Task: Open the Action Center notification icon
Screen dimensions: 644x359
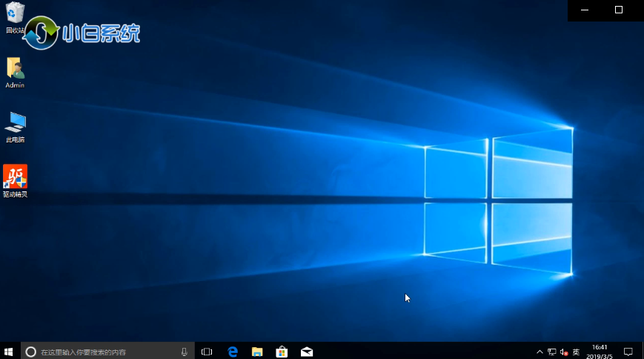Action: (x=628, y=352)
